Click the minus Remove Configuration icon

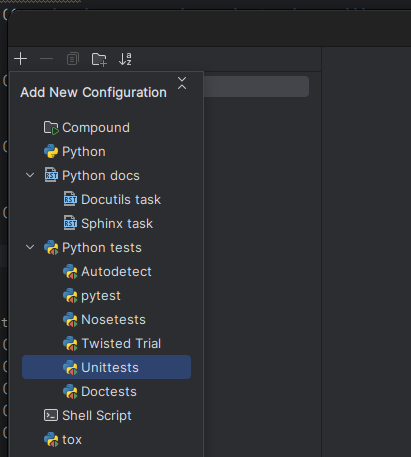point(46,59)
